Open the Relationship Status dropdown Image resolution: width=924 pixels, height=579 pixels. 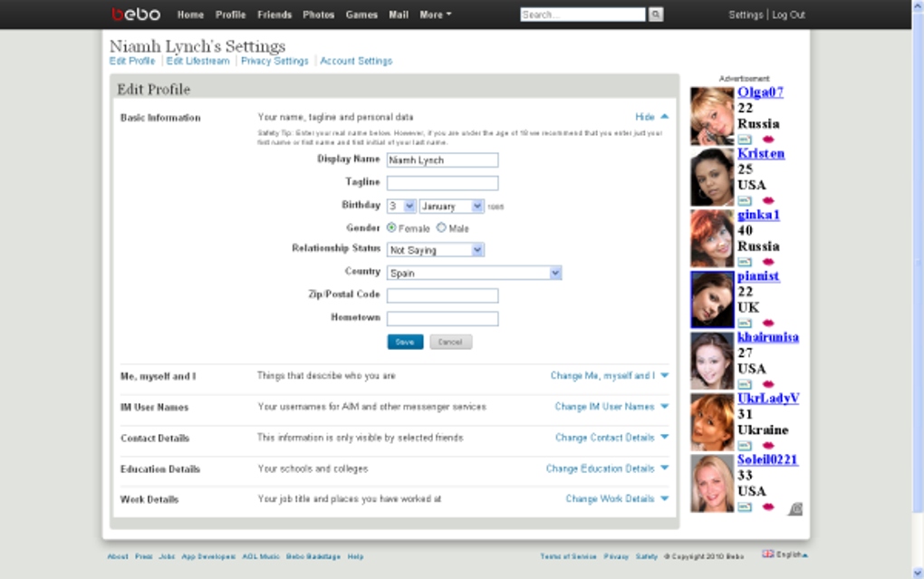[436, 250]
